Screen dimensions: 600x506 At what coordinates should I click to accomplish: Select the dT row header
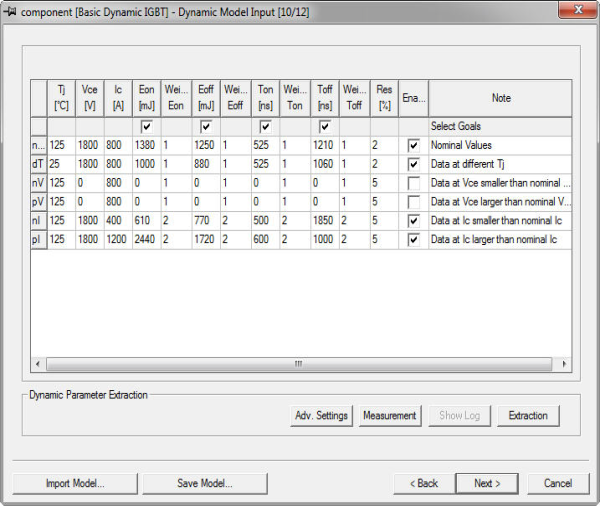(x=38, y=164)
